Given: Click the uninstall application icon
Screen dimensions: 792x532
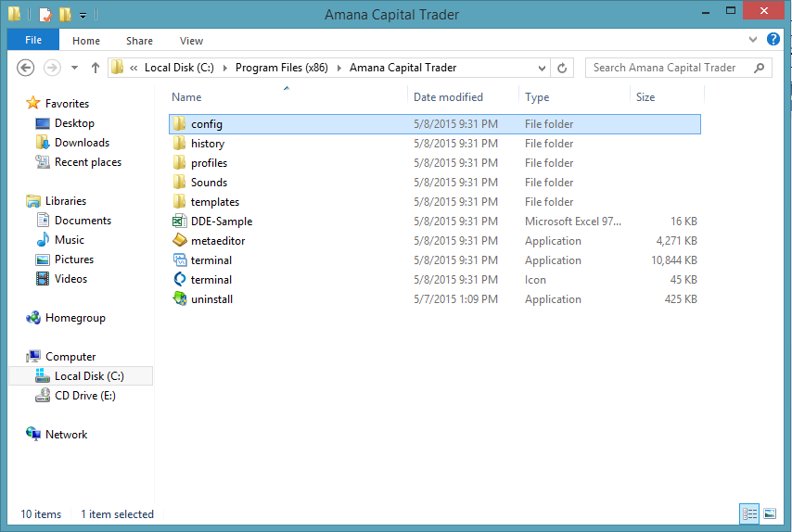Looking at the screenshot, I should tap(180, 299).
